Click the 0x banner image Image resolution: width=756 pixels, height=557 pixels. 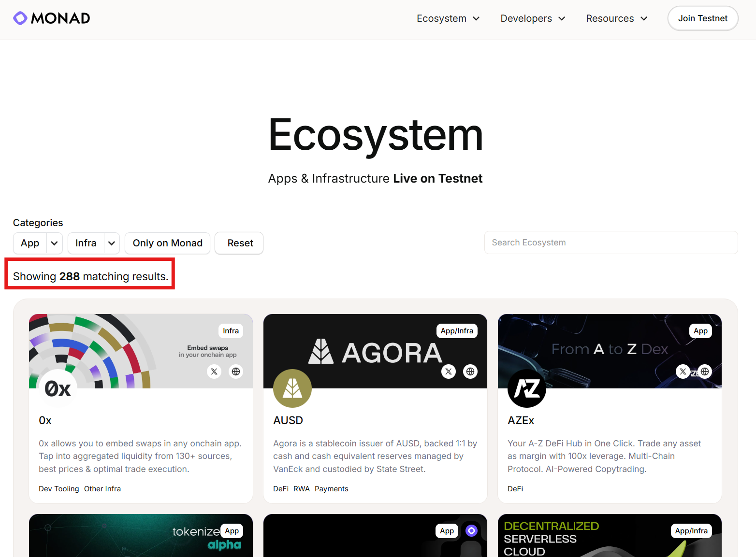point(141,351)
